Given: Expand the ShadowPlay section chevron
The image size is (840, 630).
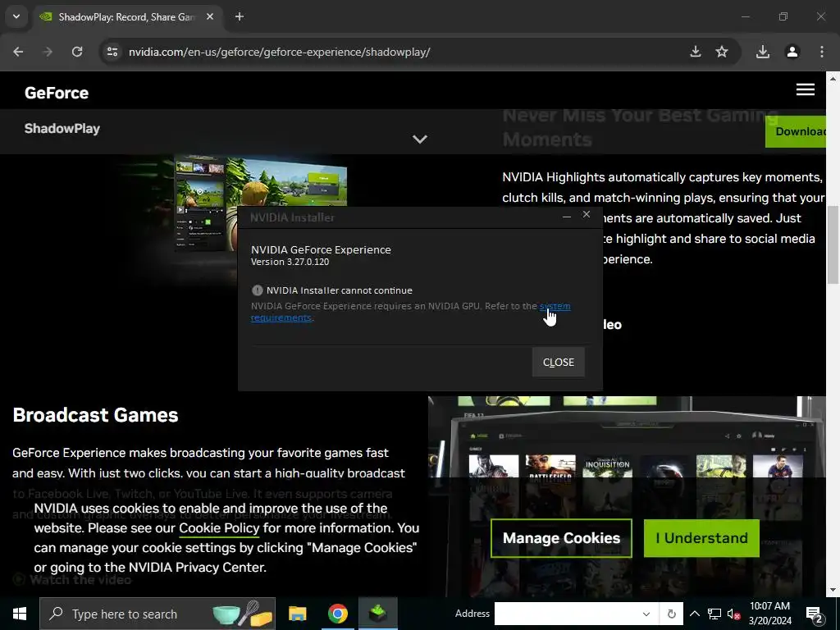Looking at the screenshot, I should coord(420,139).
